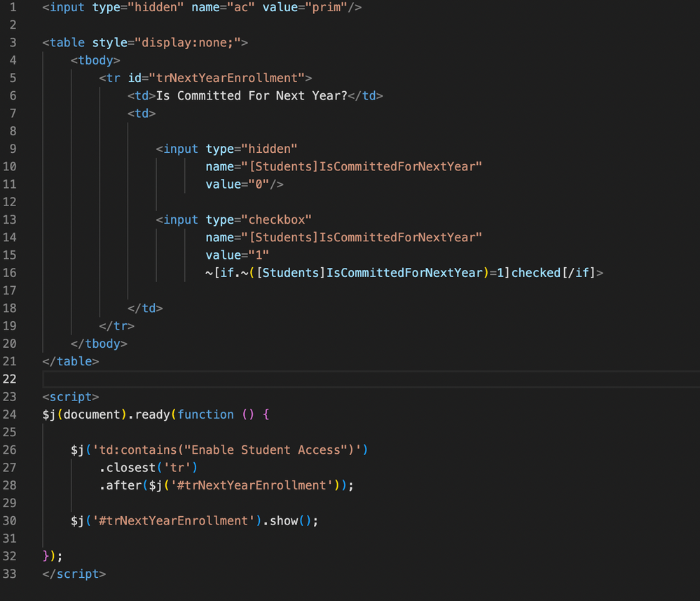Click the word "checked" on line 16
This screenshot has height=601, width=700.
pyautogui.click(x=536, y=273)
